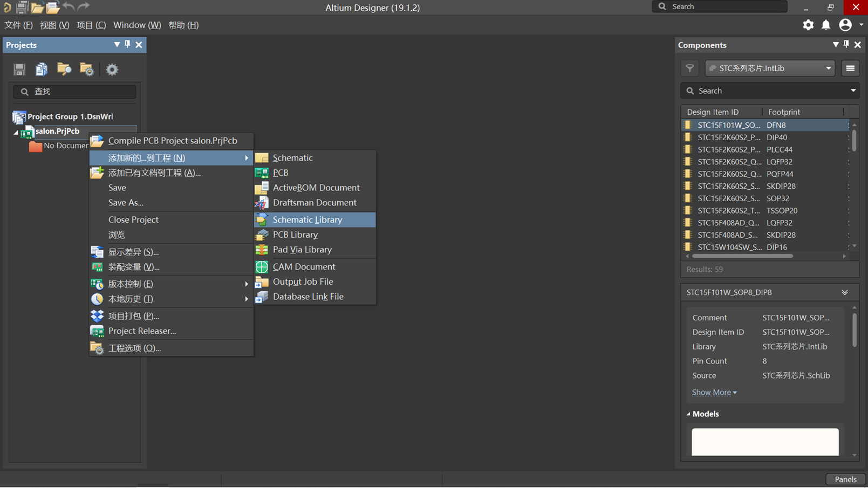Select Output Job File entry
Image resolution: width=868 pixels, height=488 pixels.
tap(315, 281)
